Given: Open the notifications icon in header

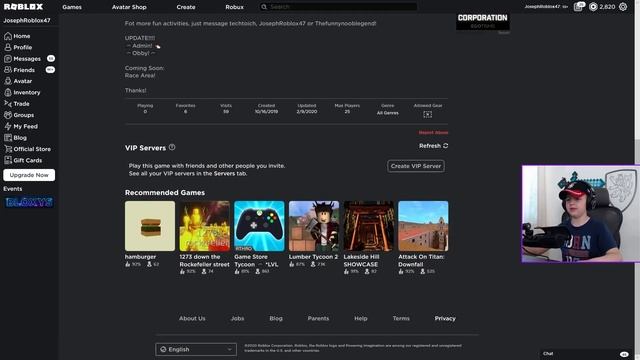Looking at the screenshot, I should pyautogui.click(x=578, y=7).
